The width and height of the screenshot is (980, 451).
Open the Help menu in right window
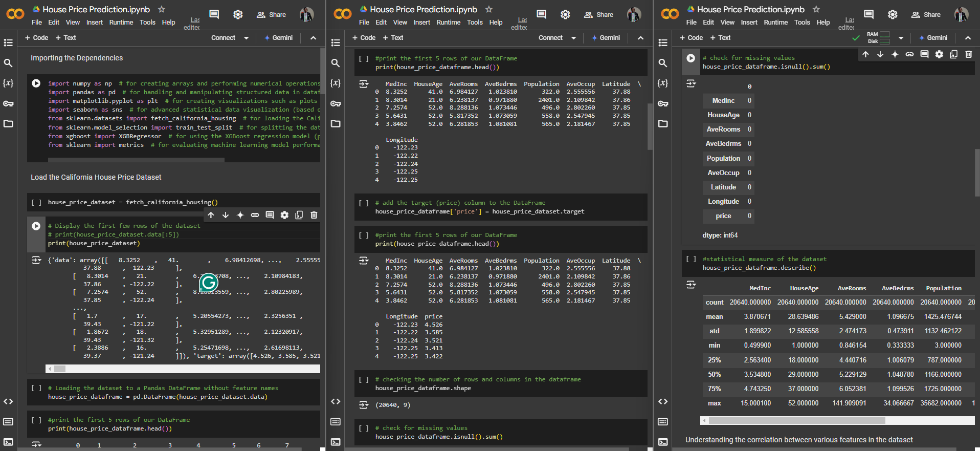click(x=823, y=23)
